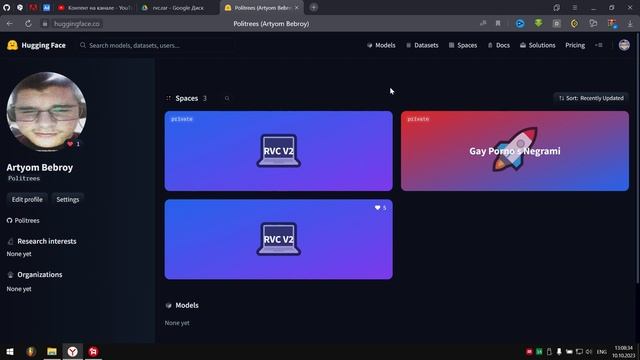
Task: Open the Sort: Recently Updated dropdown
Action: point(591,98)
